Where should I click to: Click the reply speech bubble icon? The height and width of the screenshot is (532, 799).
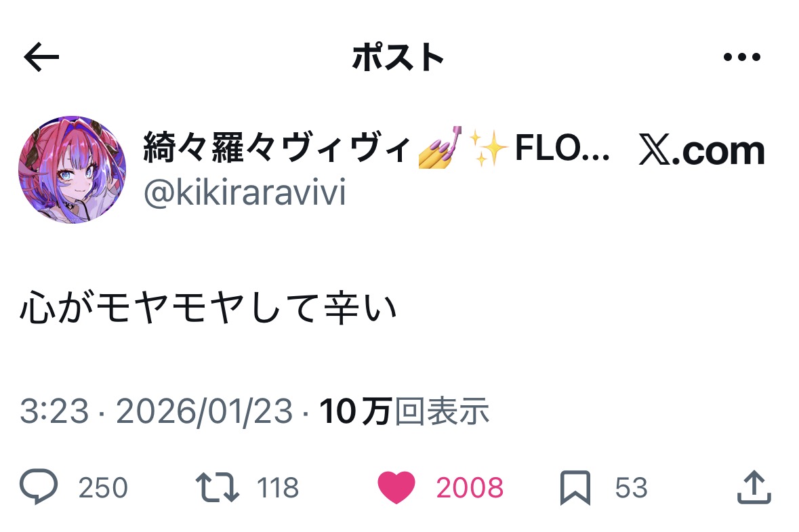pyautogui.click(x=39, y=488)
